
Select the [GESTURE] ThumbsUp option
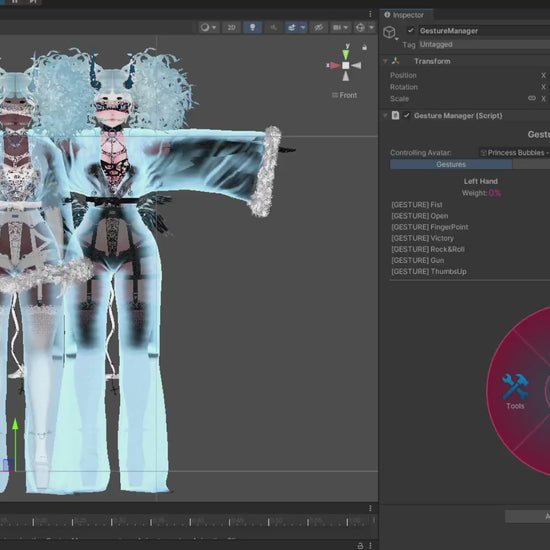coord(429,271)
